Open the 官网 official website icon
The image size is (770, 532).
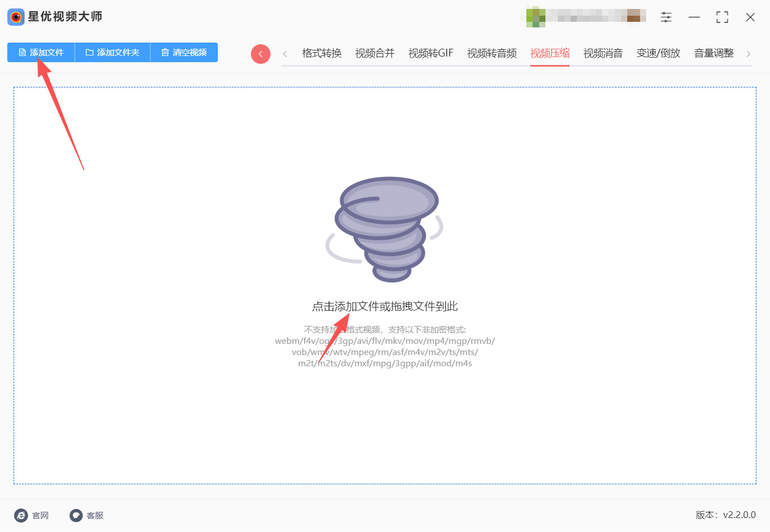[x=21, y=515]
